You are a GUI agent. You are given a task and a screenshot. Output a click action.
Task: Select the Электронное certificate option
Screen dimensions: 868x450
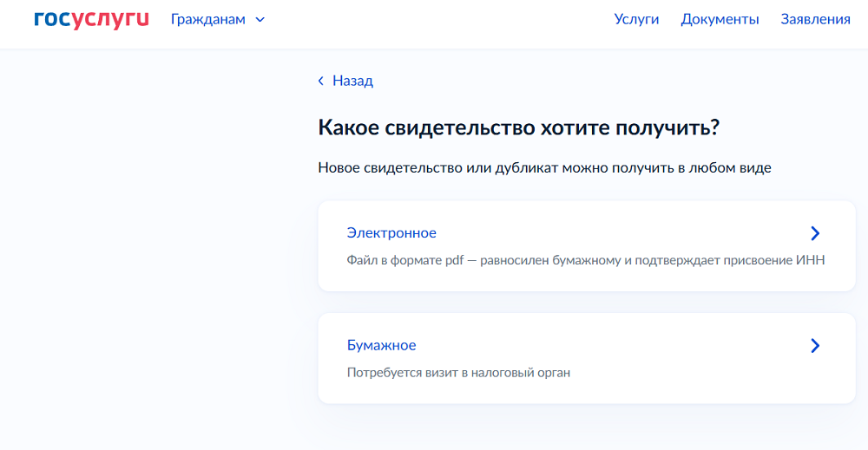(587, 246)
